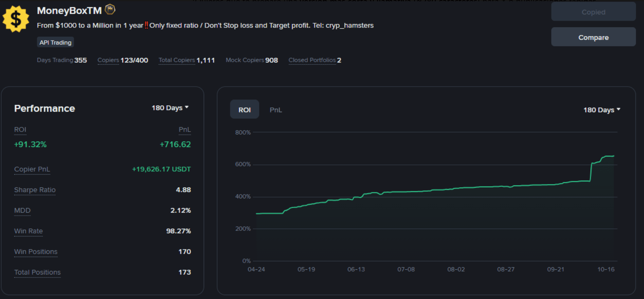
Task: Click the Total Copiers stat label
Action: point(177,60)
